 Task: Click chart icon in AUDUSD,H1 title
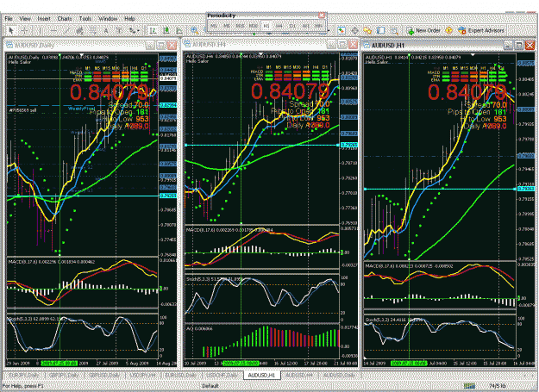pos(367,45)
